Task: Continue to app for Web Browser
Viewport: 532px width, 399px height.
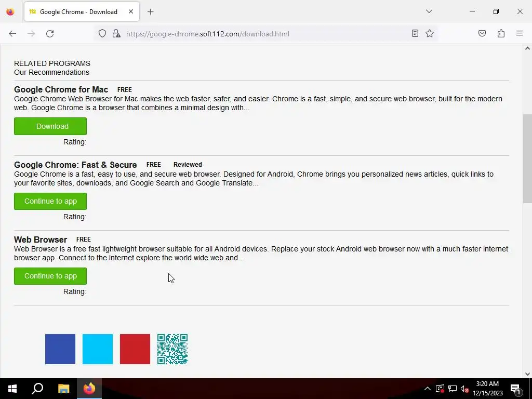Action: click(50, 276)
